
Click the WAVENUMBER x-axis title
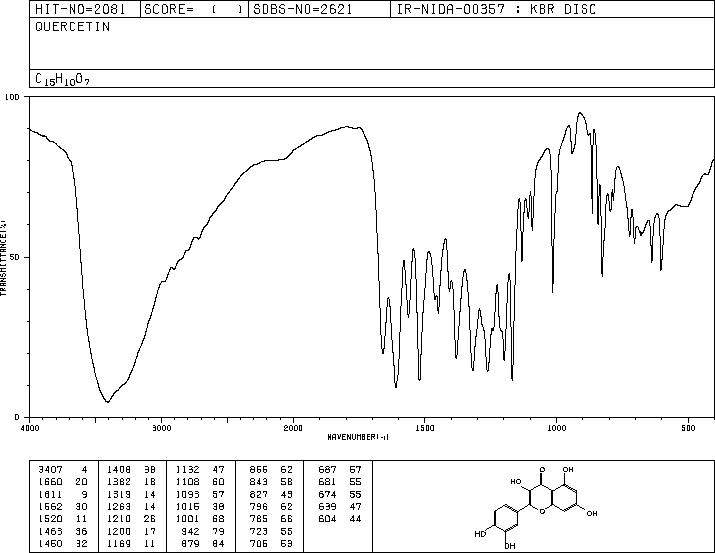click(358, 437)
